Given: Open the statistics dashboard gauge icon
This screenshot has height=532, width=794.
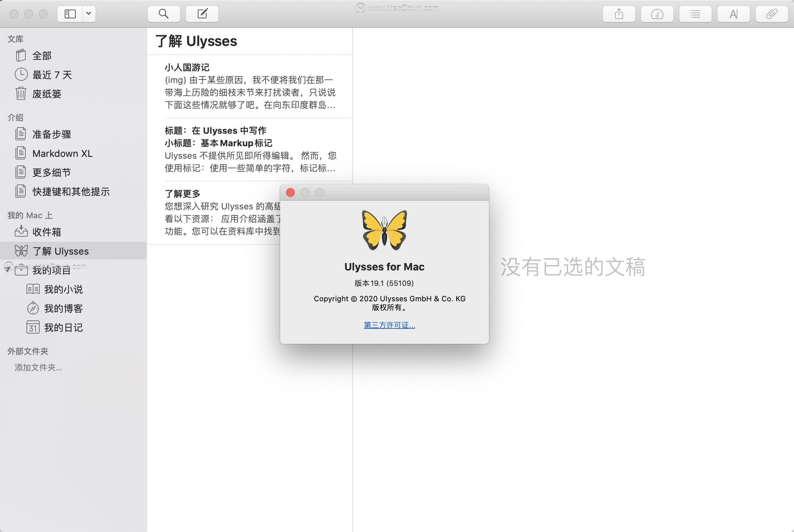Looking at the screenshot, I should 657,14.
